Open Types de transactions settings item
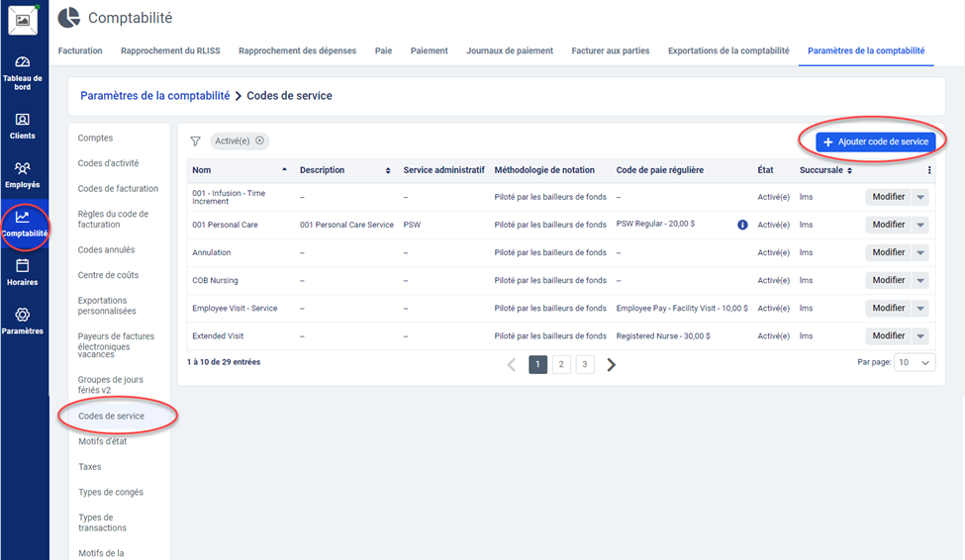Screen dimensions: 965x560 point(103,522)
